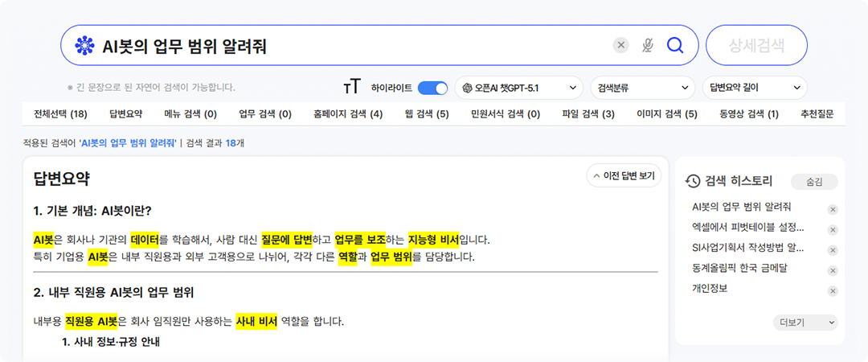Click the 상세검색 button
Screen dimensions: 868x362
(755, 45)
